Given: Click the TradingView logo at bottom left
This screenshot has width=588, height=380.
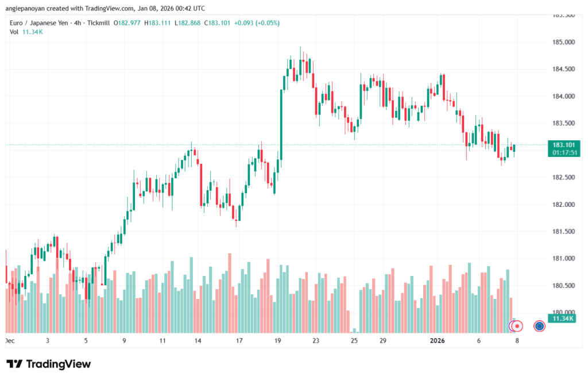Looking at the screenshot, I should point(48,364).
